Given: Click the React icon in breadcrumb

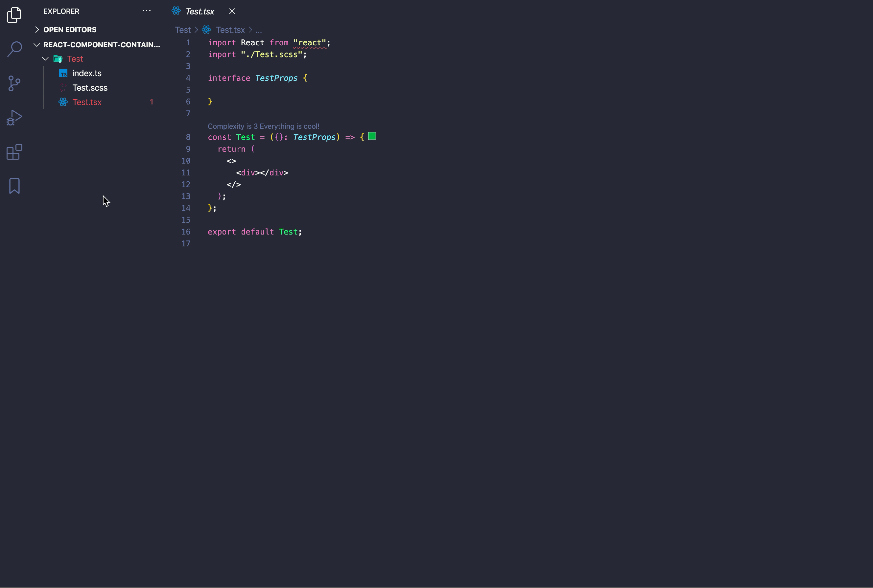Looking at the screenshot, I should tap(206, 30).
